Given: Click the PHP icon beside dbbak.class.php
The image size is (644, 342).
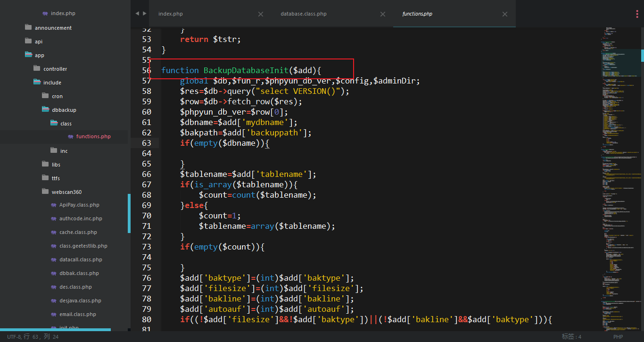Looking at the screenshot, I should coord(54,274).
